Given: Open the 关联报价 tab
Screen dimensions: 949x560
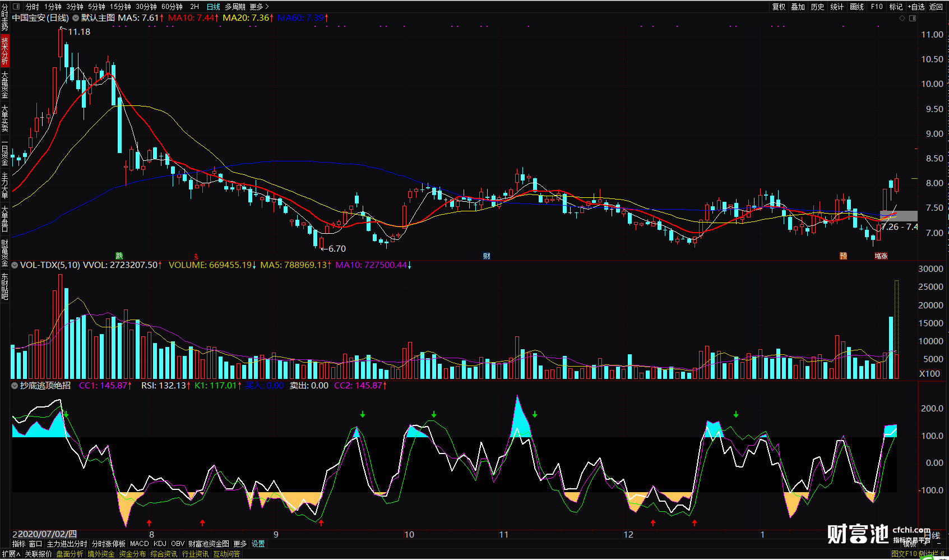Looking at the screenshot, I should click(38, 554).
